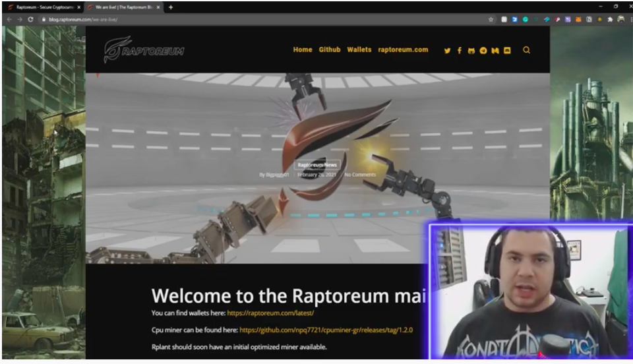View site info via padlock icon

pos(44,19)
